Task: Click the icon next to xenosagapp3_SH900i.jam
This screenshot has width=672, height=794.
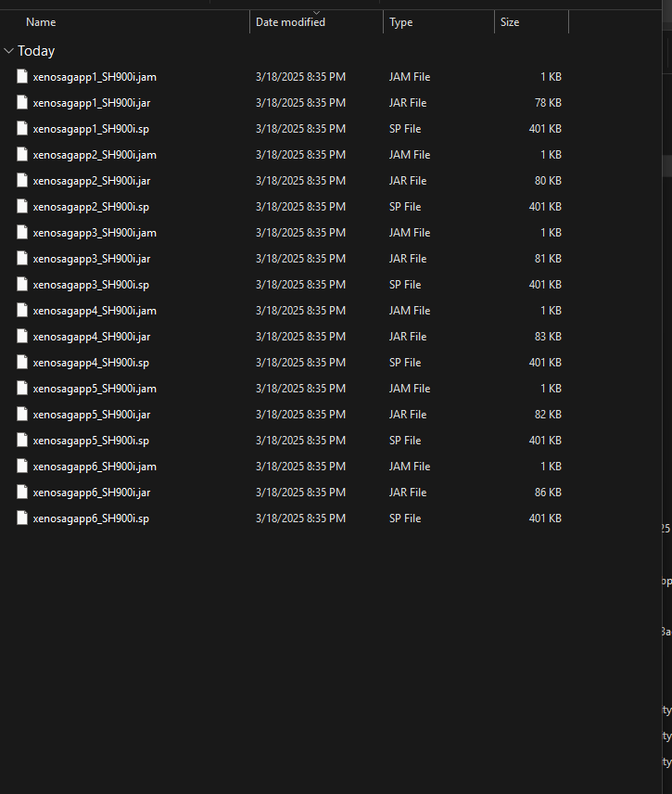Action: [22, 233]
